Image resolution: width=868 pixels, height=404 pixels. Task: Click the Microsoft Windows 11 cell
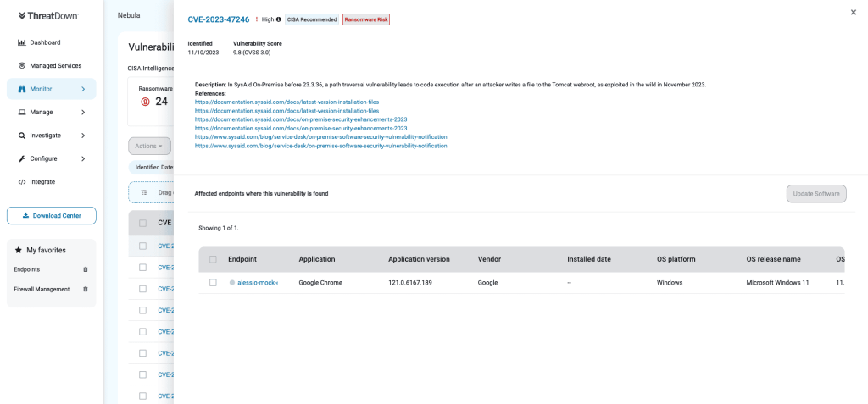[778, 283]
